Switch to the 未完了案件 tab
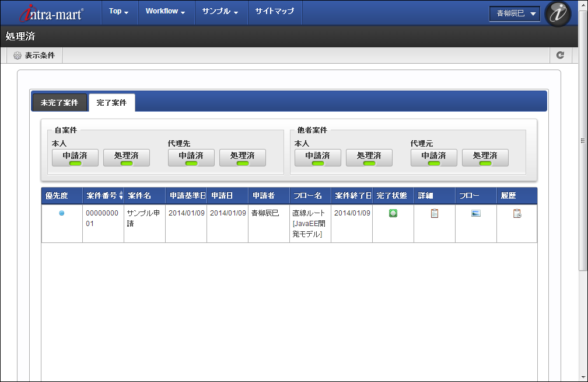 pos(60,102)
